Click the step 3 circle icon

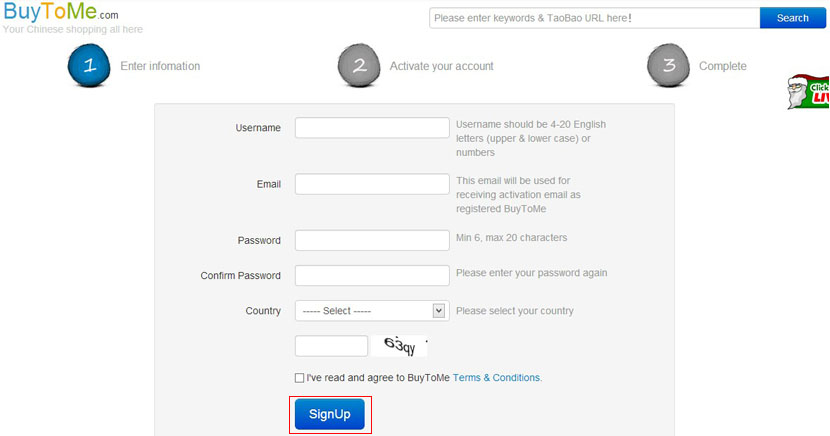pos(668,66)
